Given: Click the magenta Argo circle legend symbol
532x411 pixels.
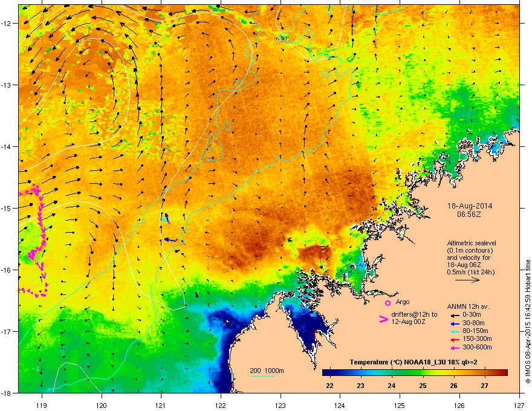Looking at the screenshot, I should (x=388, y=303).
